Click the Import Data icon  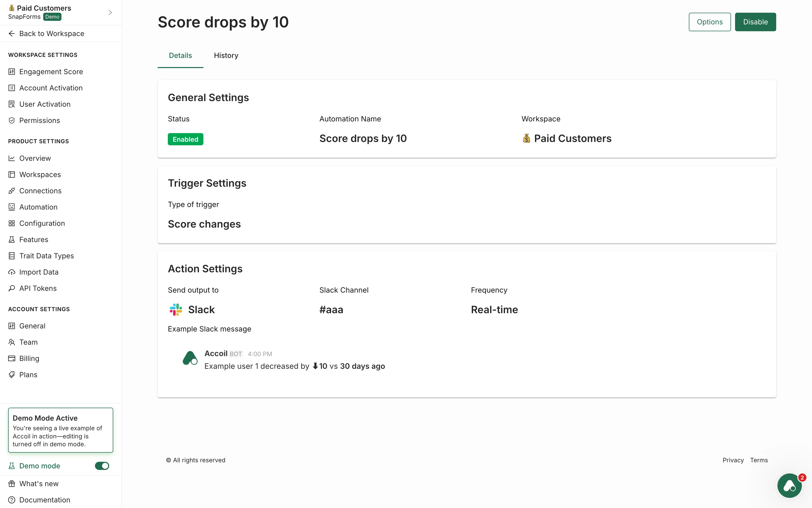tap(12, 272)
